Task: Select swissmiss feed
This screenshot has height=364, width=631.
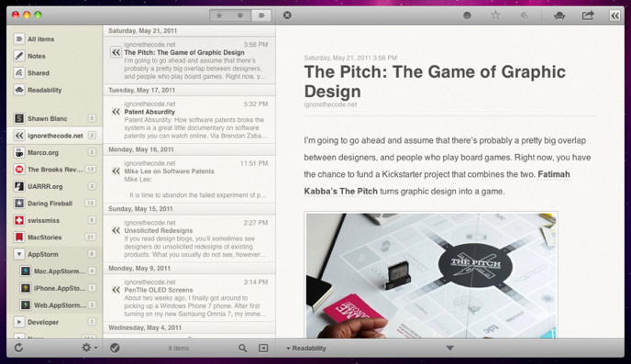Action: (x=54, y=220)
